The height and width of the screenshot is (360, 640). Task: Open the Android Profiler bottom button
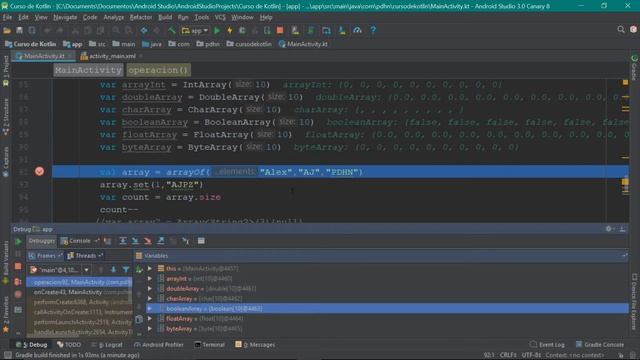click(159, 345)
